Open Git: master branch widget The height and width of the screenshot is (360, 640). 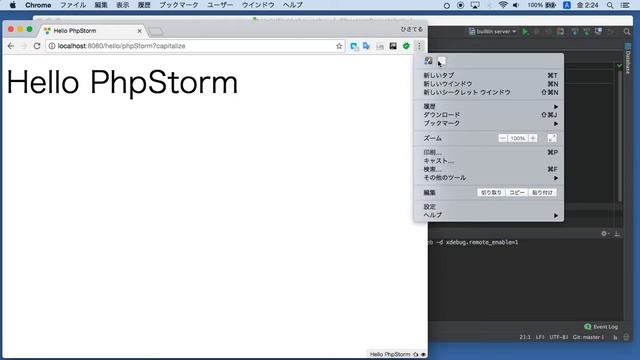588,337
